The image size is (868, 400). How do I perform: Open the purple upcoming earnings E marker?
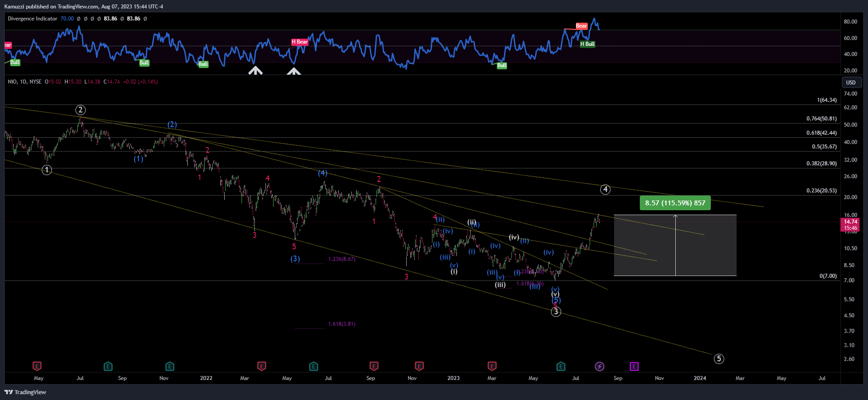point(634,366)
